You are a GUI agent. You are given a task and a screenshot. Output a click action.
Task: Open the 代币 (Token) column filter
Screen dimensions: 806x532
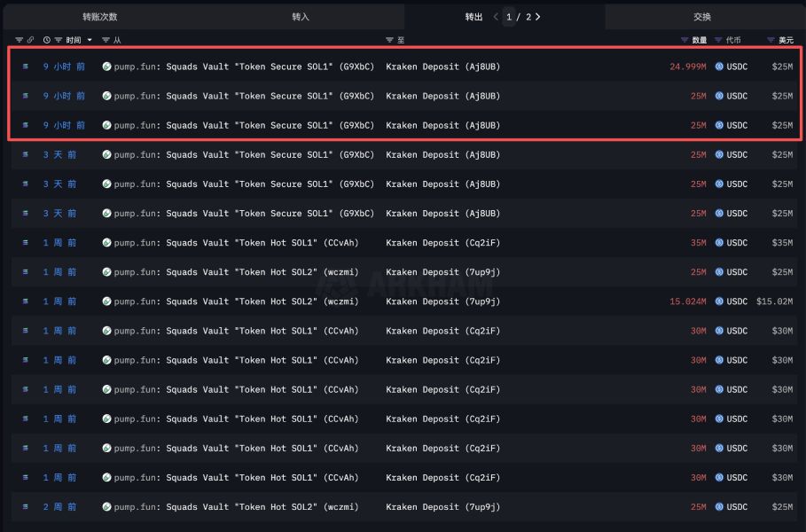pos(718,40)
